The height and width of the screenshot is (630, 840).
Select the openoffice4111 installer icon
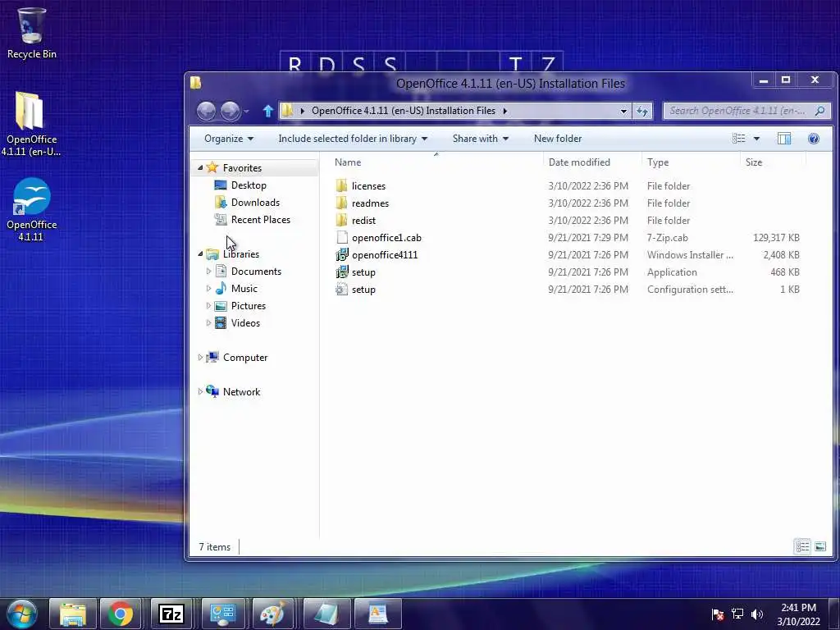(x=342, y=255)
